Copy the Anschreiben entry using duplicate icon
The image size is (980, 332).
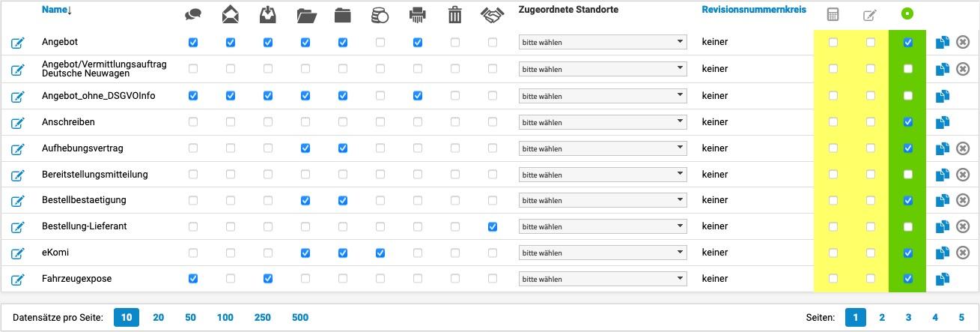coord(943,122)
